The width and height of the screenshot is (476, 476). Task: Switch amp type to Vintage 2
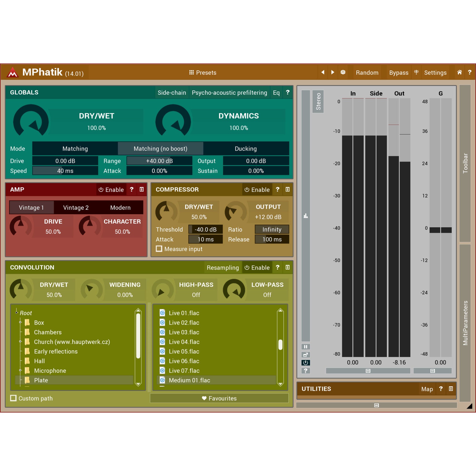click(76, 208)
